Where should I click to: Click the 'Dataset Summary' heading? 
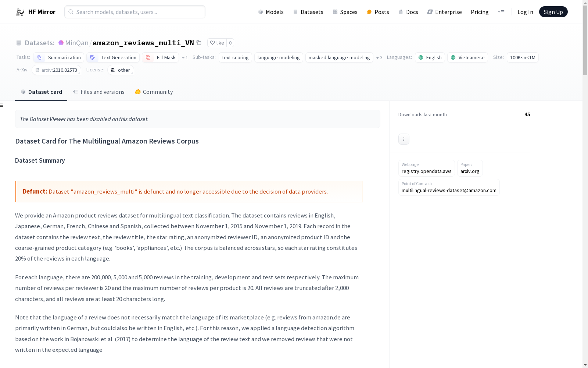[x=40, y=160]
